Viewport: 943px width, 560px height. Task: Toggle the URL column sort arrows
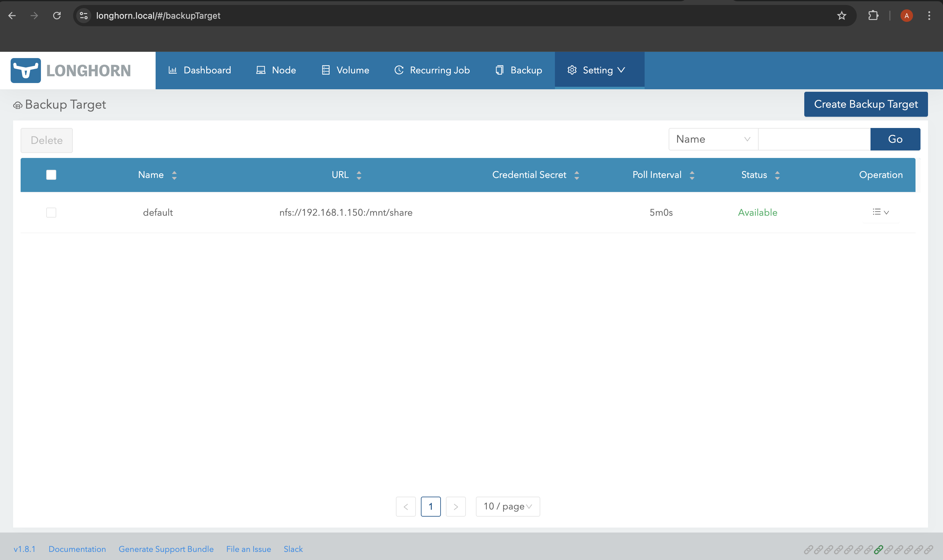pyautogui.click(x=358, y=175)
